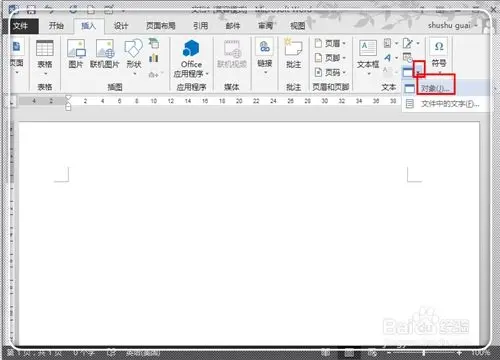The height and width of the screenshot is (360, 500).
Task: Open the 页面布局 (Page Layout) tab
Action: tap(161, 26)
